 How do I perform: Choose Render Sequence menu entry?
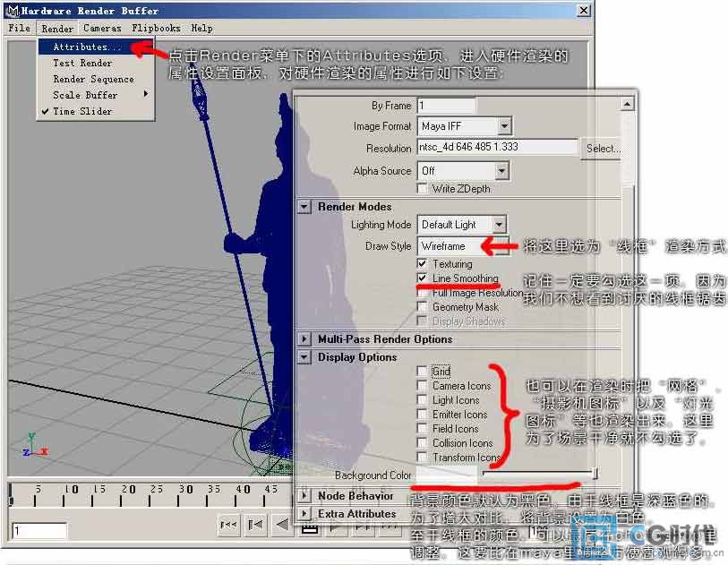95,79
